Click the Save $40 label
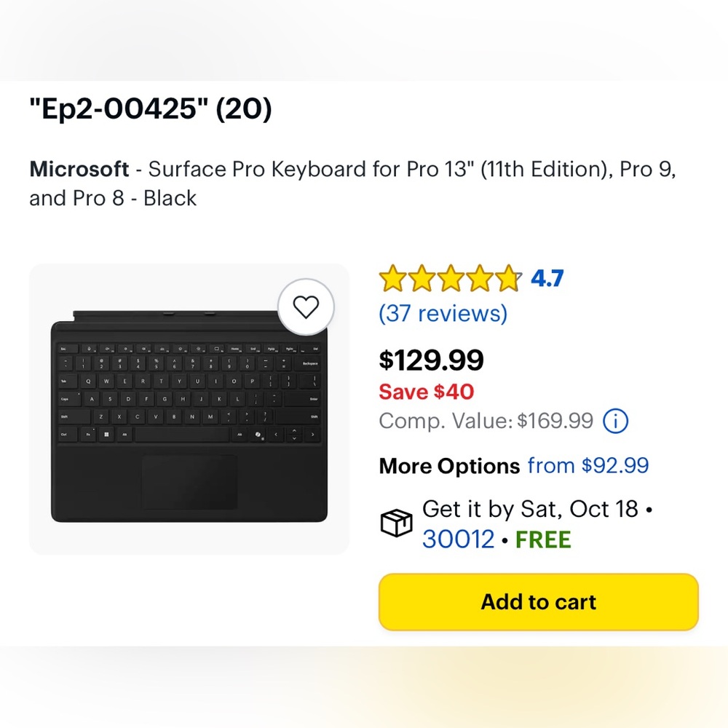Screen dimensions: 728x728 coord(425,392)
